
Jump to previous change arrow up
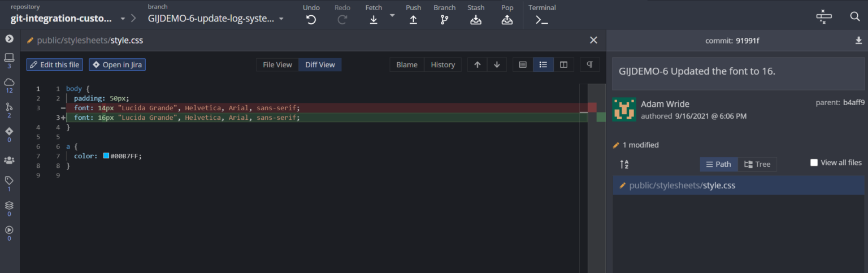tap(478, 64)
